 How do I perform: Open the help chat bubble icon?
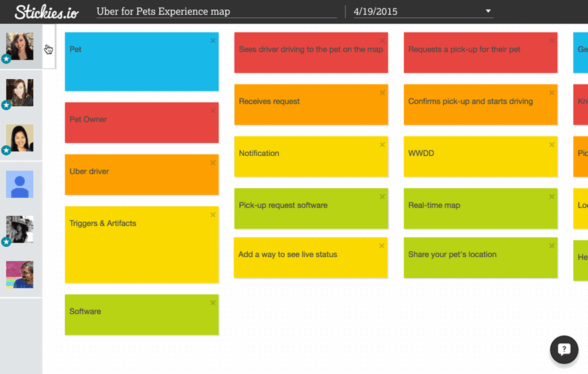[564, 349]
